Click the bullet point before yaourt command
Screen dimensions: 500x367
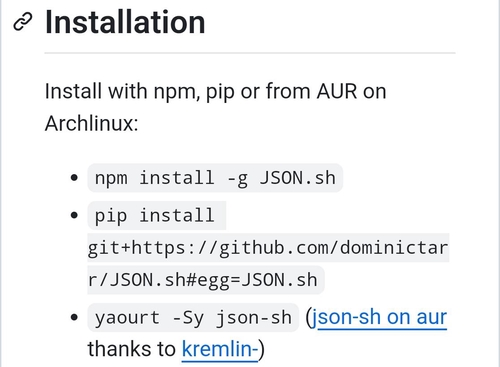click(x=74, y=317)
